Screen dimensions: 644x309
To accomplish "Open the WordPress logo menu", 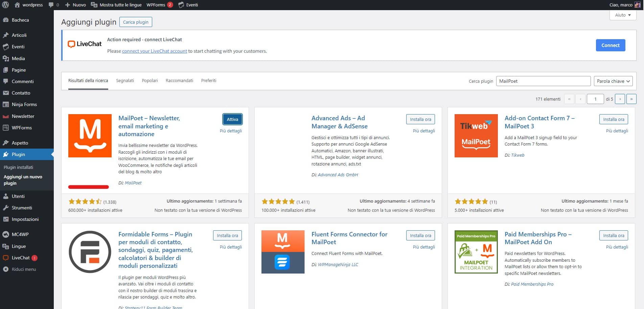I will pyautogui.click(x=5, y=5).
